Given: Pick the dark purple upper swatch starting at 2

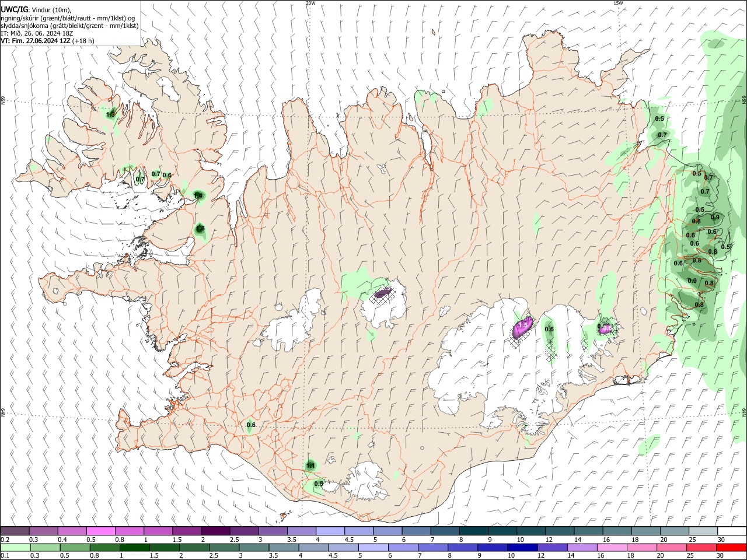Looking at the screenshot, I should point(215,531).
